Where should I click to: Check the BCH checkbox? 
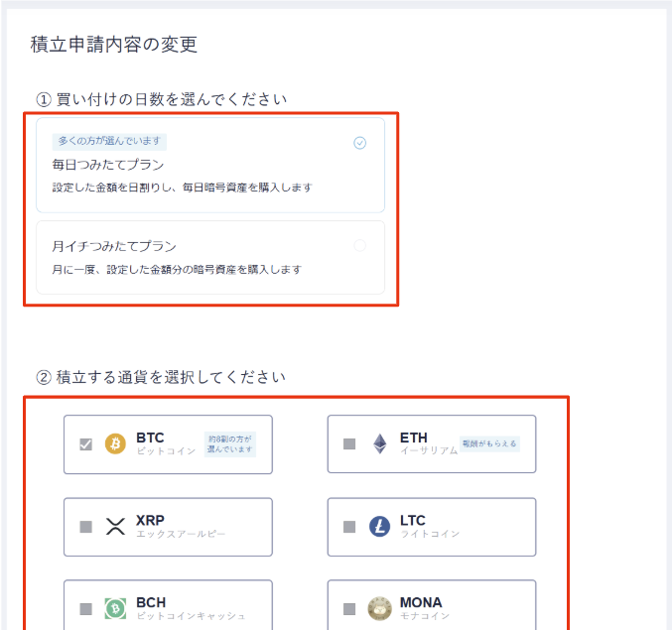pos(85,608)
